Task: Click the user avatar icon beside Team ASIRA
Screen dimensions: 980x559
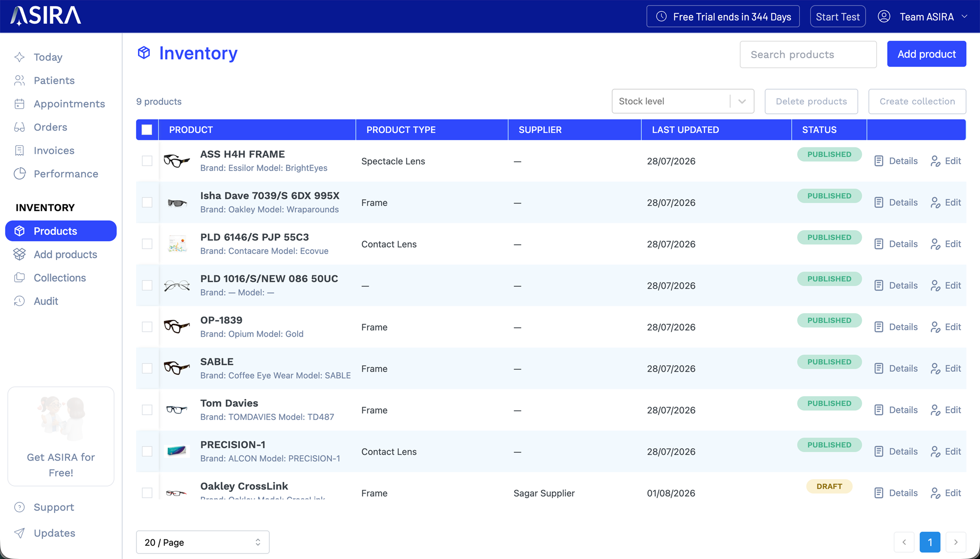Action: (x=884, y=17)
